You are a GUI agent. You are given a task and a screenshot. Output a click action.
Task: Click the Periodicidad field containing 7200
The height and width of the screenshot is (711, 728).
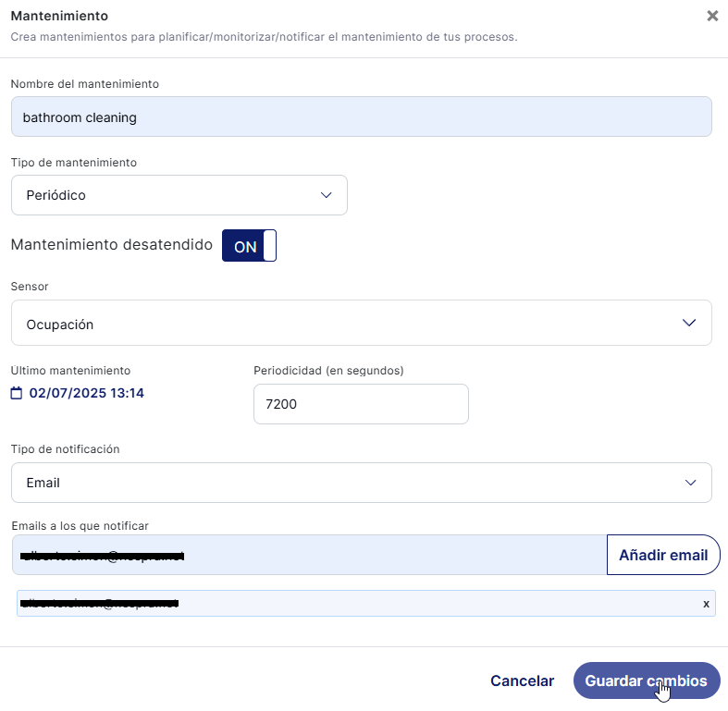coord(361,404)
